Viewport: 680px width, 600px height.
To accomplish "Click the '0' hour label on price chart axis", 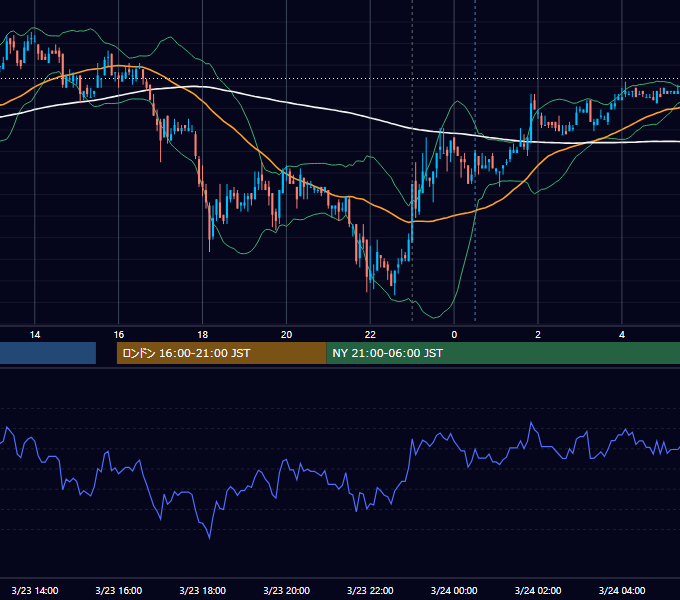I will 454,335.
